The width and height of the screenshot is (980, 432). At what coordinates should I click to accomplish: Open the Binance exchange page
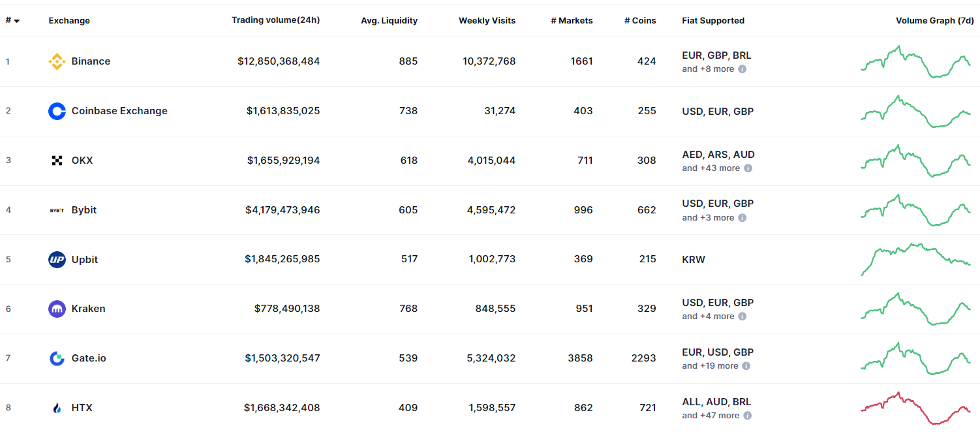[91, 61]
